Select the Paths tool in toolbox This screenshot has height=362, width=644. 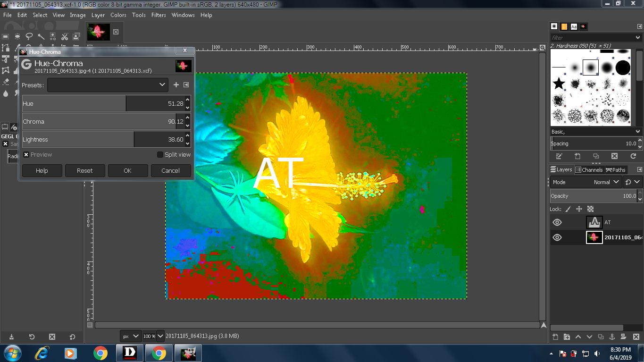pyautogui.click(x=6, y=48)
